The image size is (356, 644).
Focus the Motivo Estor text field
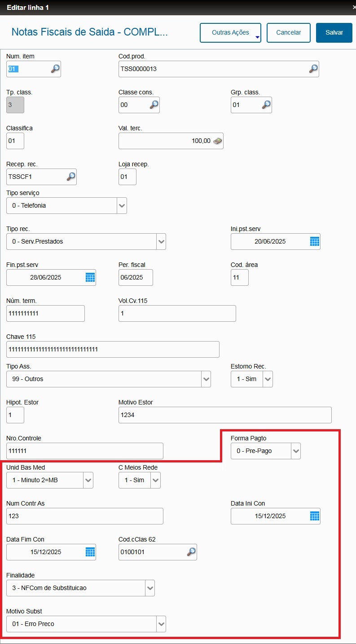click(x=225, y=415)
